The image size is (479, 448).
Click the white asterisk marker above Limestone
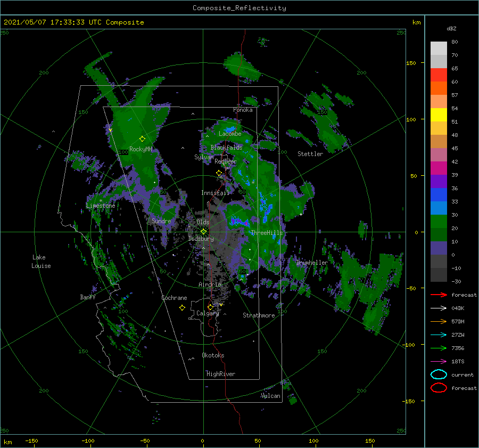(101, 201)
